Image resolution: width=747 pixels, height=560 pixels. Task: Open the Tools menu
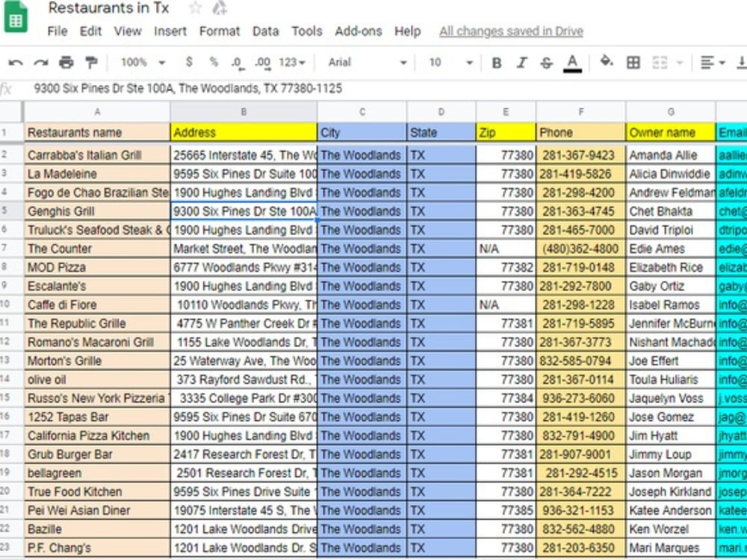click(x=307, y=31)
